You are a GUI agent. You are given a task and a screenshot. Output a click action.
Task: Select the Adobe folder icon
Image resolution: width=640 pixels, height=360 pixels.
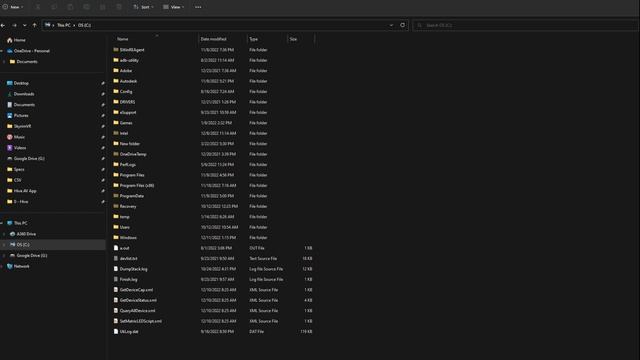(116, 71)
